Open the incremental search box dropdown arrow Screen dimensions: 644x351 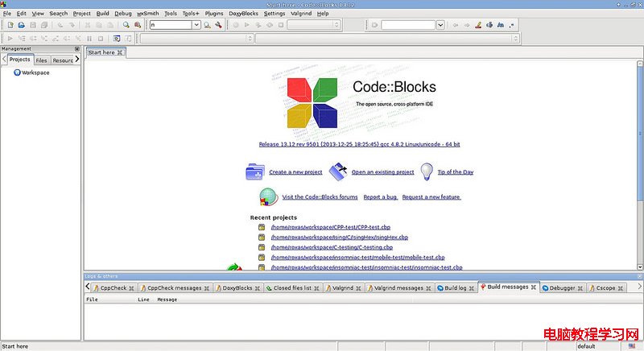pos(440,25)
